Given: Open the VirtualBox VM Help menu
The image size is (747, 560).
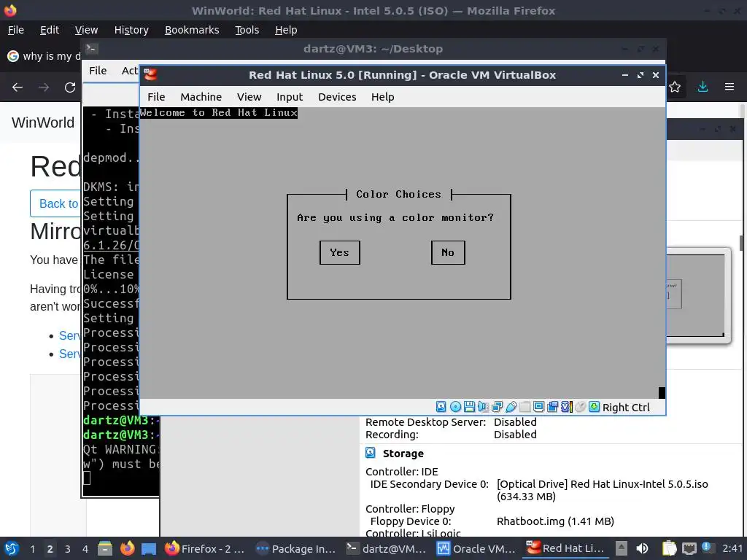Looking at the screenshot, I should click(382, 97).
